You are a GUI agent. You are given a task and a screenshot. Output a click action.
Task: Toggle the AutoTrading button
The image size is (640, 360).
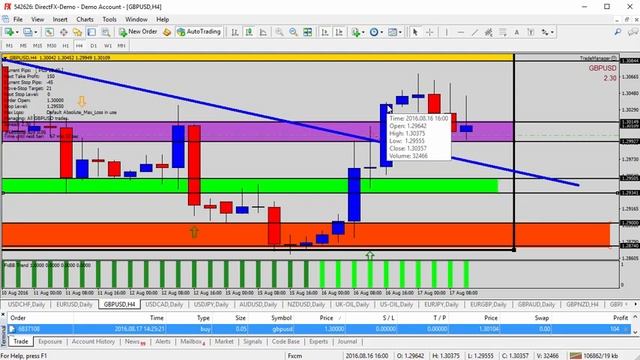pyautogui.click(x=199, y=32)
